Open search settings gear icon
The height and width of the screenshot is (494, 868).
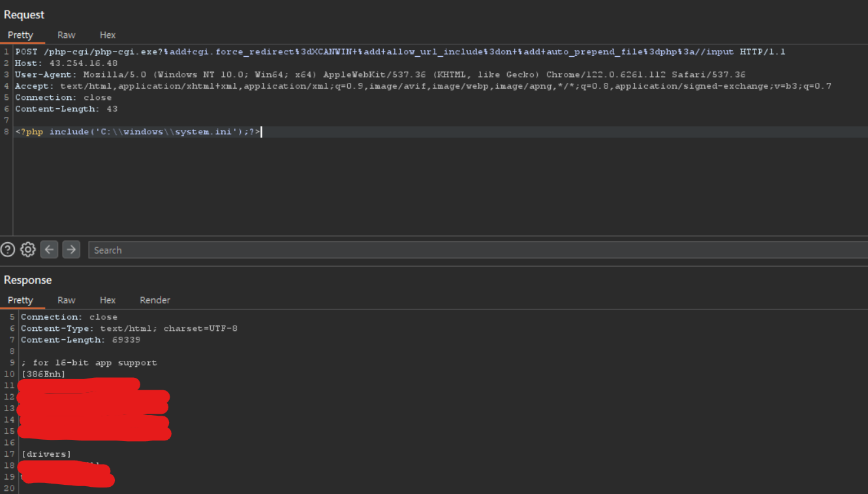click(27, 249)
